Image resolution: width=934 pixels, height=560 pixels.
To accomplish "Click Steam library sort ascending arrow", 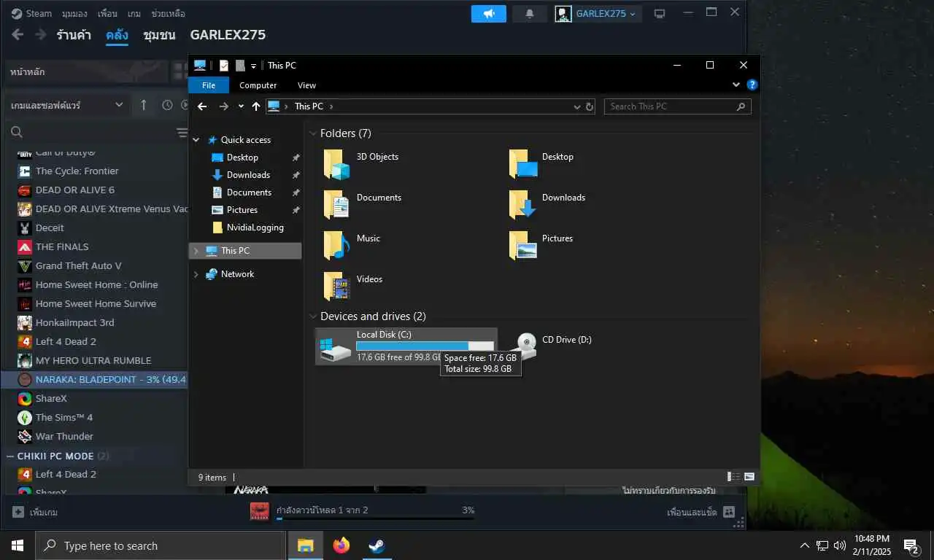I will click(x=143, y=105).
